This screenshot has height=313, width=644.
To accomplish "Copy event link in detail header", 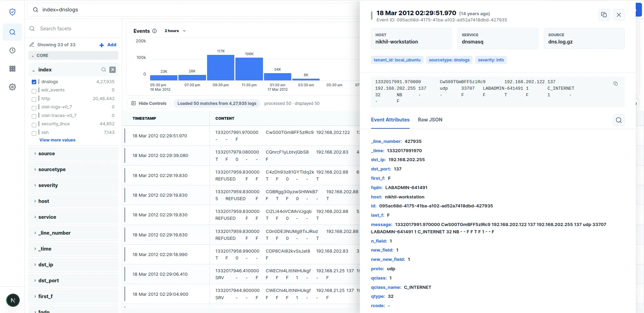I will coord(604,15).
